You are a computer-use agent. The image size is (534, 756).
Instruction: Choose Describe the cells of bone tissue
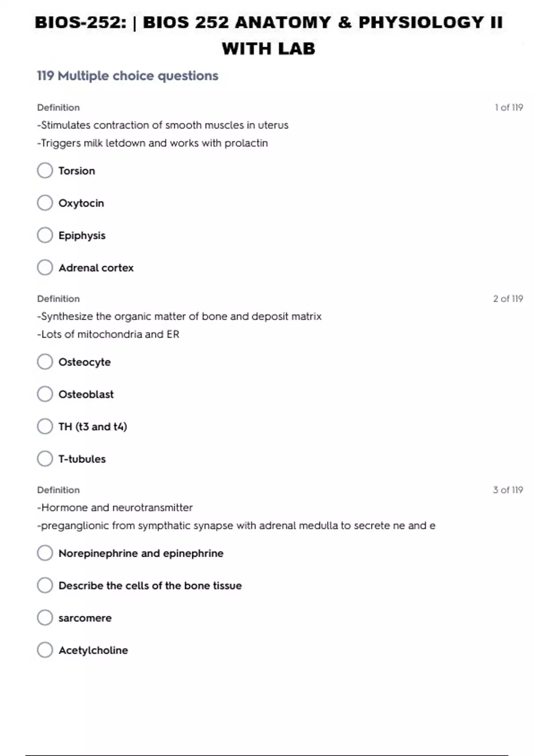tap(45, 585)
